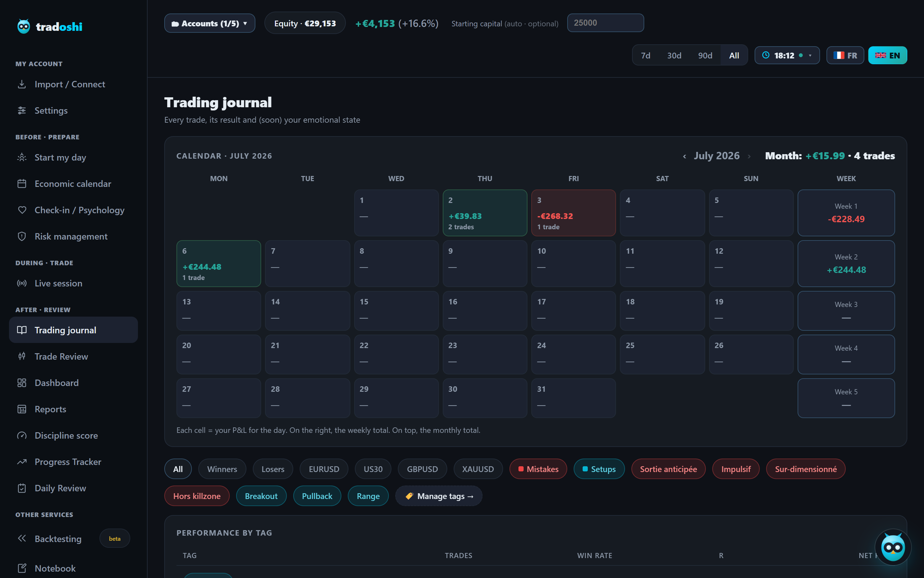This screenshot has height=578, width=924.
Task: Switch language to FR
Action: (845, 56)
